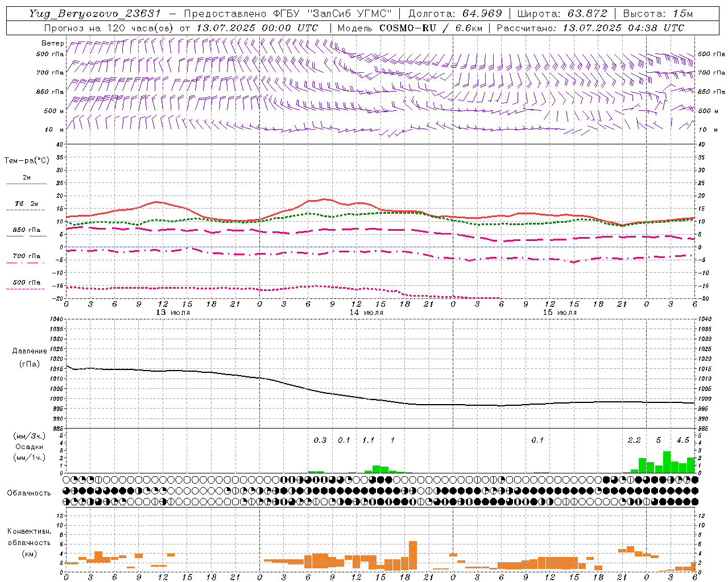Viewport: 728px width, 582px height.
Task: Select the Тем-ра(°C) temperature panel label
Action: tap(27, 161)
